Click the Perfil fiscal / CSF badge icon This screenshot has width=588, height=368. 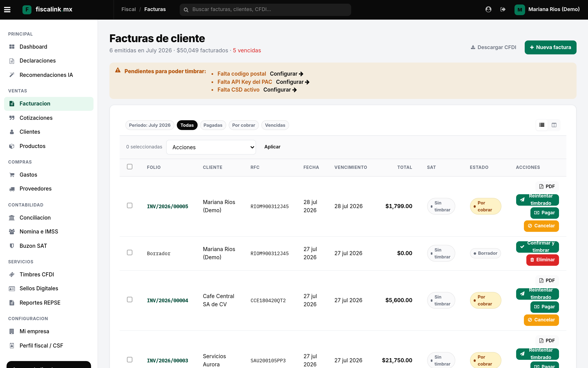click(12, 346)
